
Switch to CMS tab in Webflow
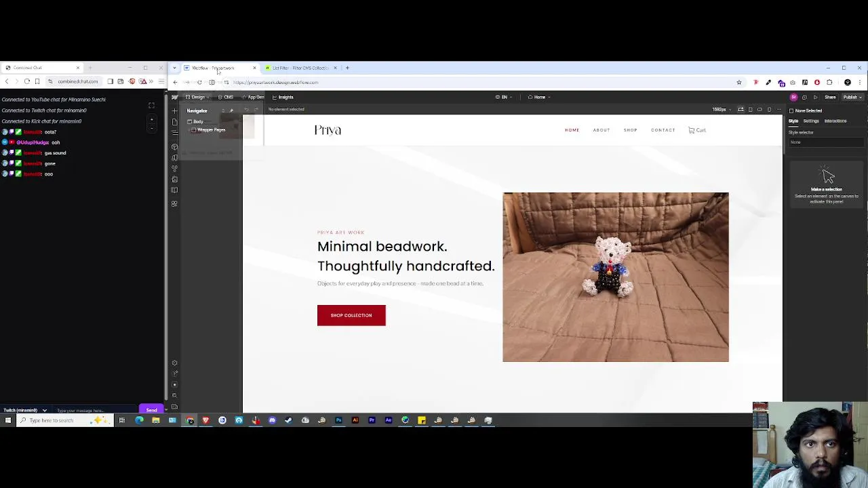[x=226, y=97]
